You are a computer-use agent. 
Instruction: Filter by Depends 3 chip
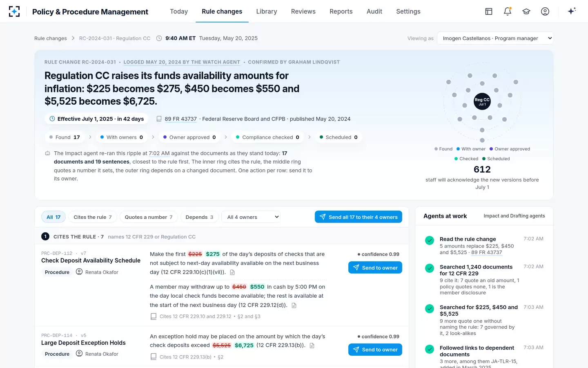tap(199, 217)
